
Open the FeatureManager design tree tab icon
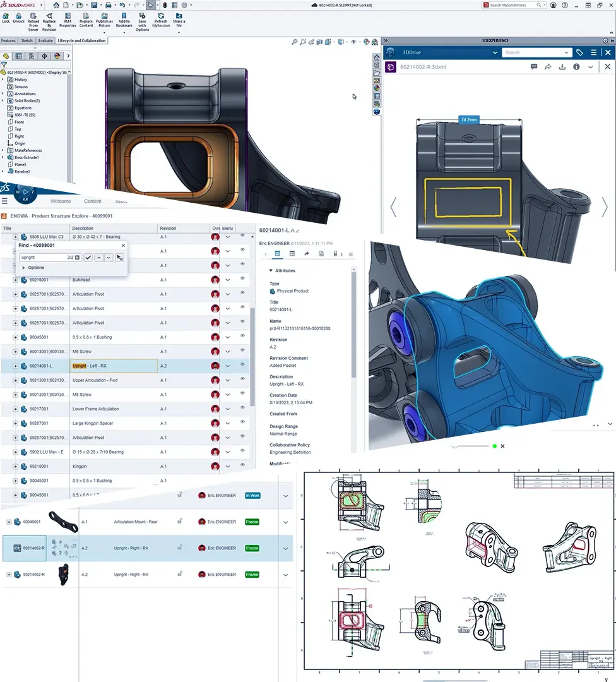point(6,56)
